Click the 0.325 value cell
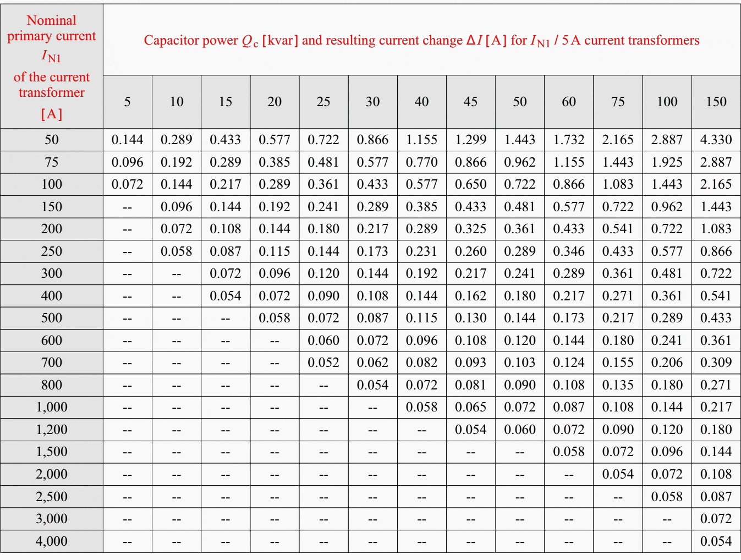This screenshot has width=741, height=560. point(471,229)
